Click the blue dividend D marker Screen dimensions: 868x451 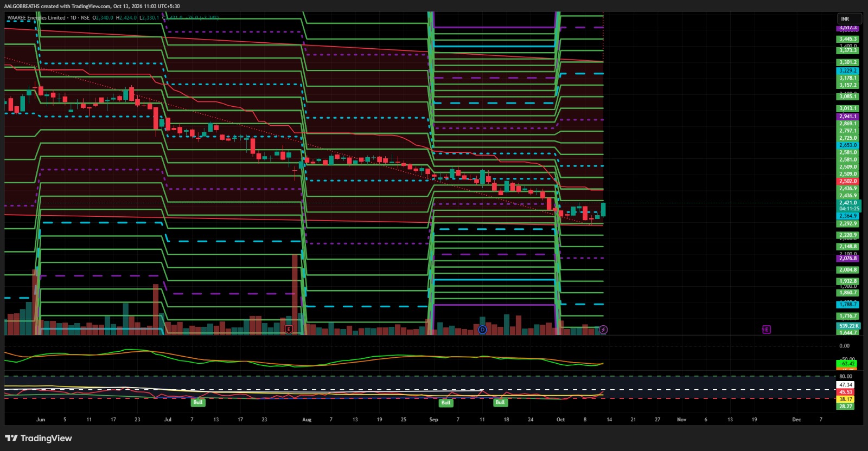pos(482,329)
